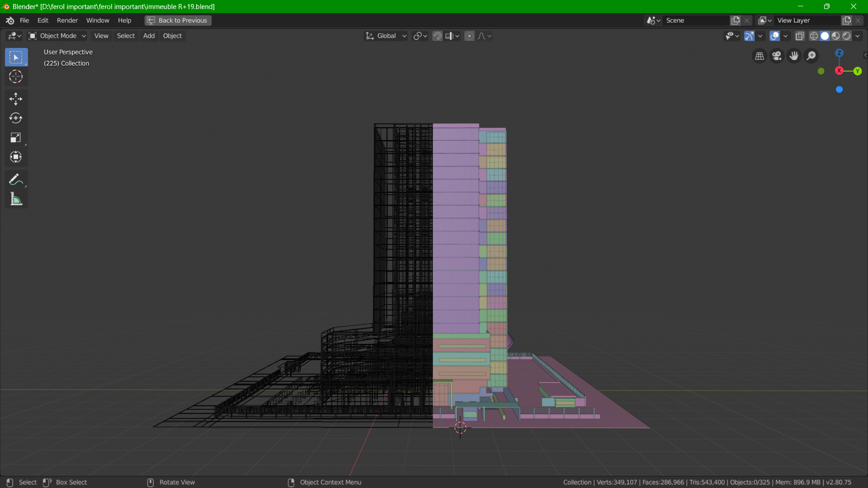
Task: Open the viewport Add menu
Action: click(149, 36)
